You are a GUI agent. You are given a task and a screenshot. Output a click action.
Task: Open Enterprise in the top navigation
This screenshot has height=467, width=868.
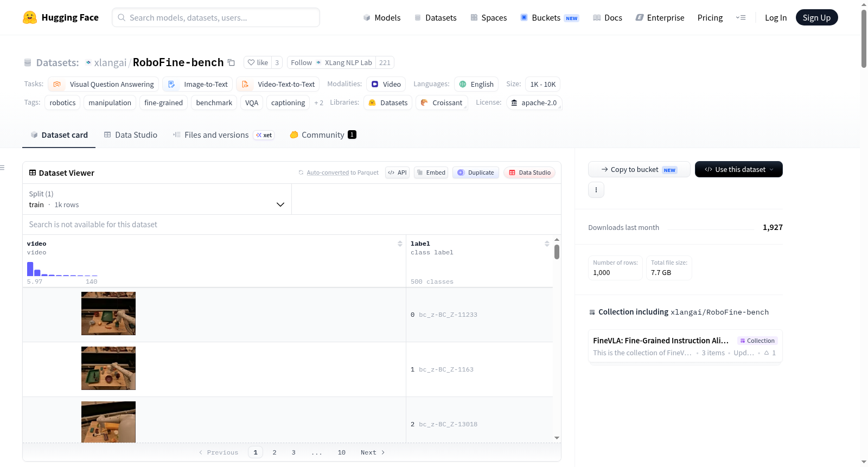pos(660,17)
